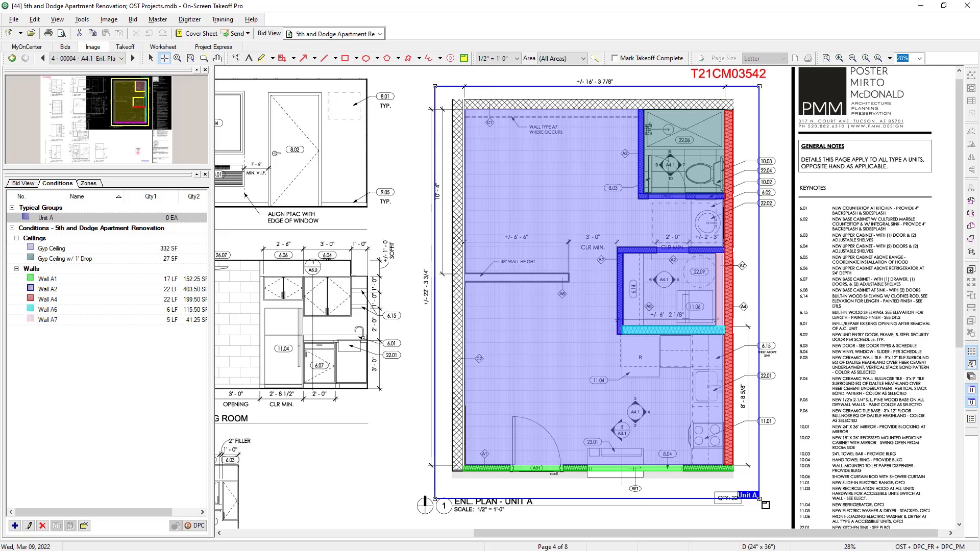Click the add new condition plus icon

(x=15, y=525)
